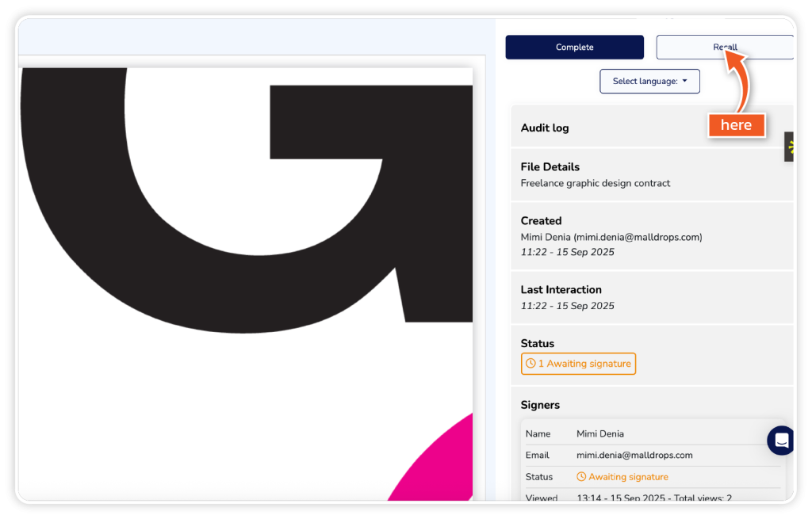The image size is (812, 519).
Task: Open the chat support widget icon
Action: click(x=781, y=441)
